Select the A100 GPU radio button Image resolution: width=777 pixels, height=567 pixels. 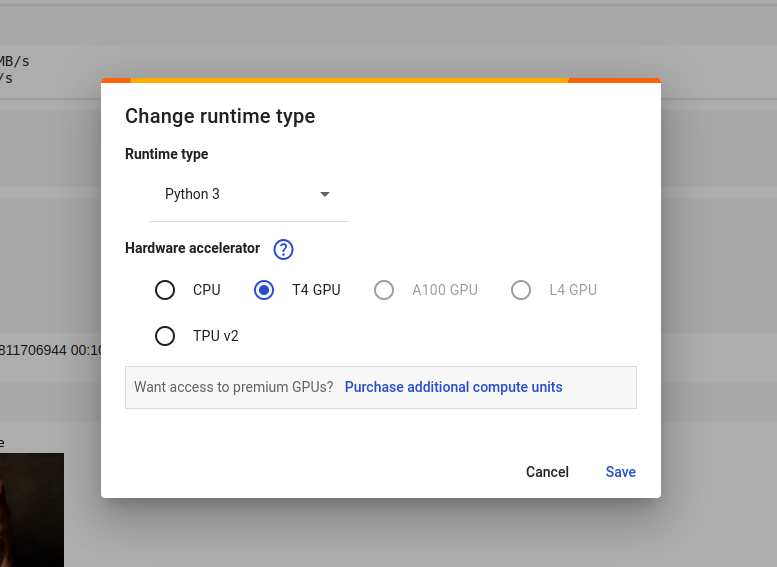384,290
